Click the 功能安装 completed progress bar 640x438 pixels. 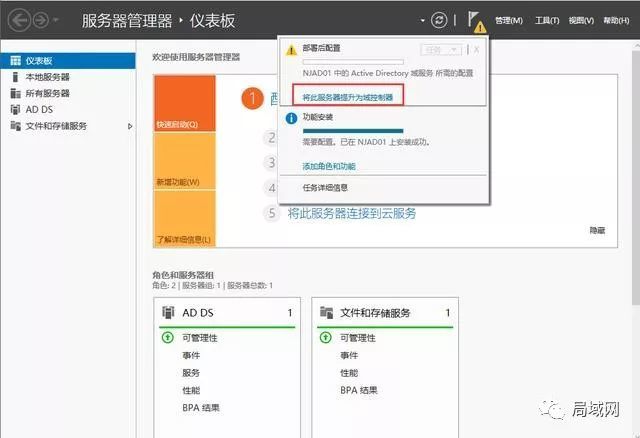coord(353,131)
